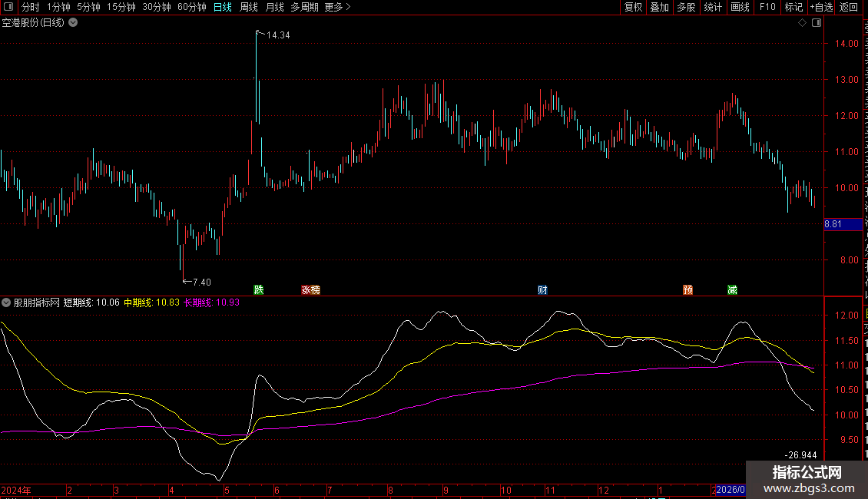
Task: Switch to the 周线 weekly period tab
Action: tap(248, 7)
